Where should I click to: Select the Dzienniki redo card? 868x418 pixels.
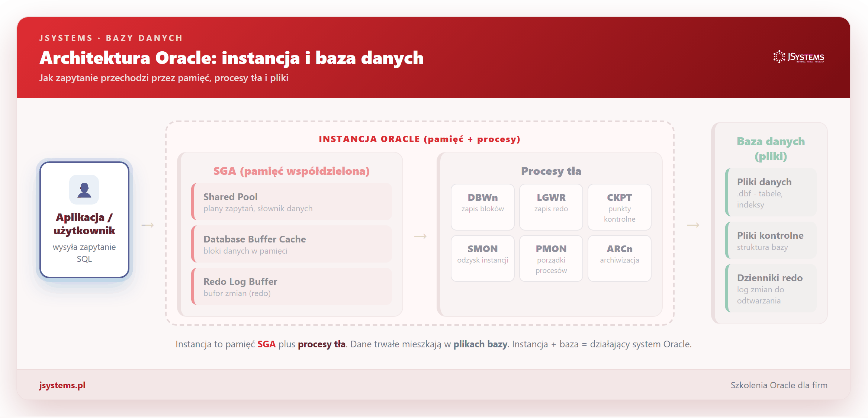click(771, 288)
